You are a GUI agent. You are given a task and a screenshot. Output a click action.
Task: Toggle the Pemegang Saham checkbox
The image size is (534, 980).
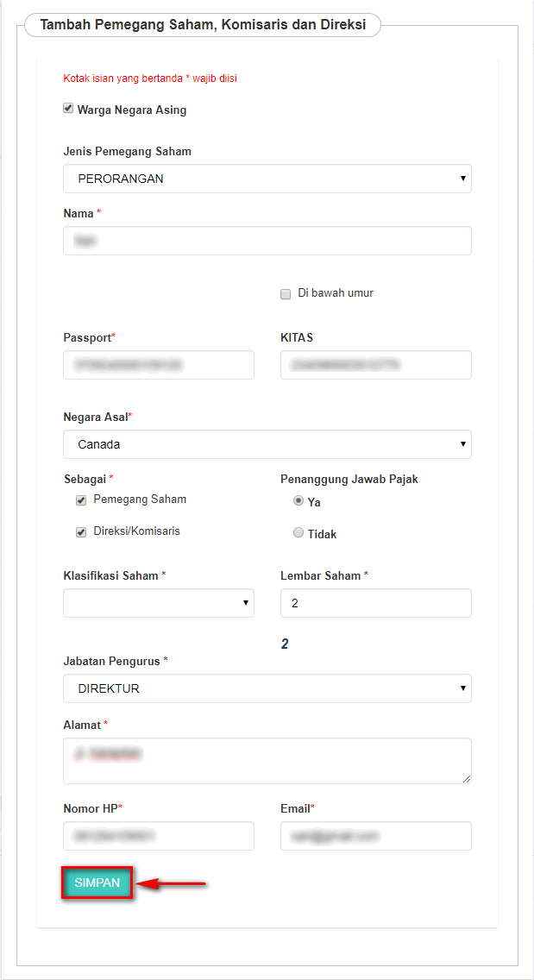[x=81, y=499]
